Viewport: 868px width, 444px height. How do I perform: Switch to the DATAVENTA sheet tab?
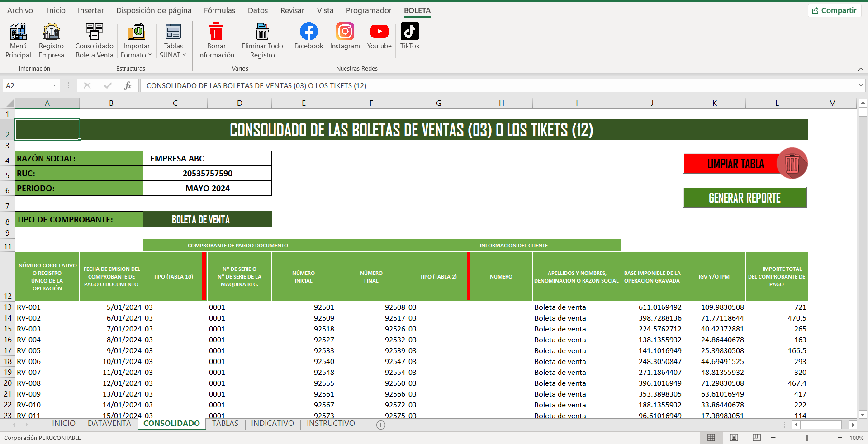pos(109,424)
